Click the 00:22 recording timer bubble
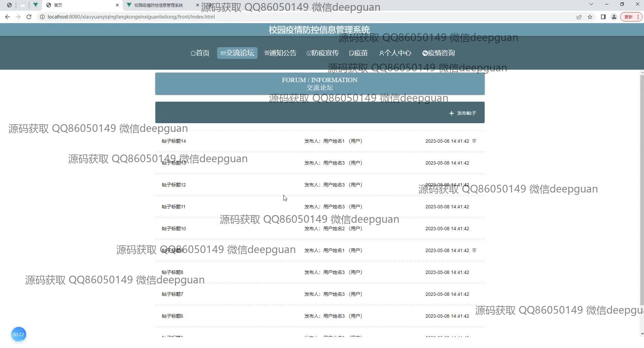 18,335
